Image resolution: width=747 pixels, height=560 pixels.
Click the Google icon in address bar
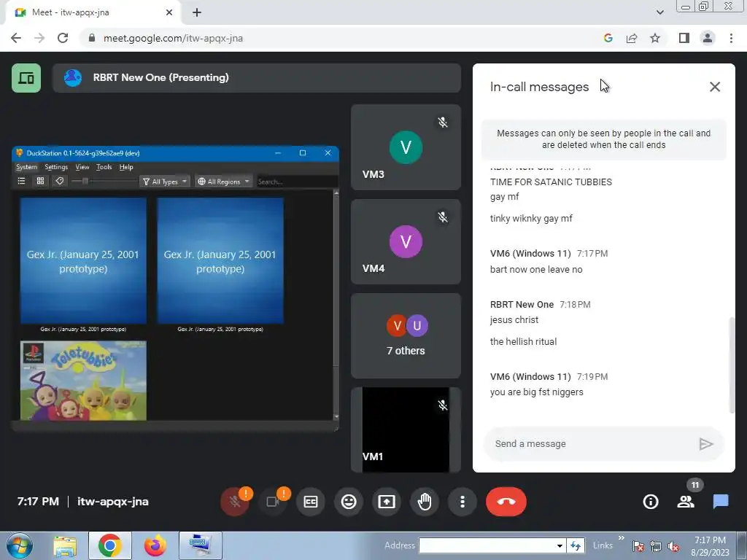(x=608, y=38)
